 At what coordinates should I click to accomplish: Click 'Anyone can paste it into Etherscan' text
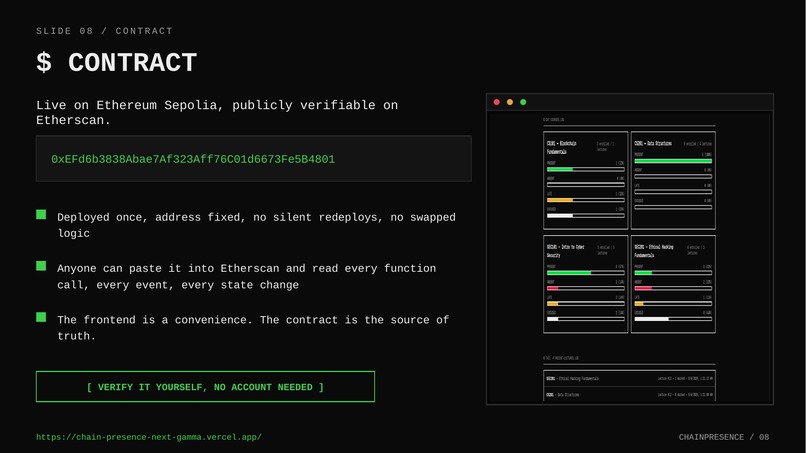click(246, 277)
